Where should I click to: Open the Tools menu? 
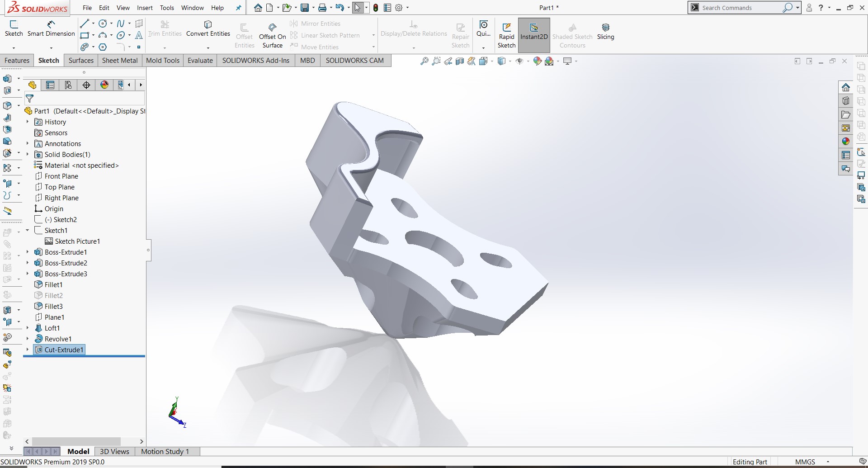point(167,8)
